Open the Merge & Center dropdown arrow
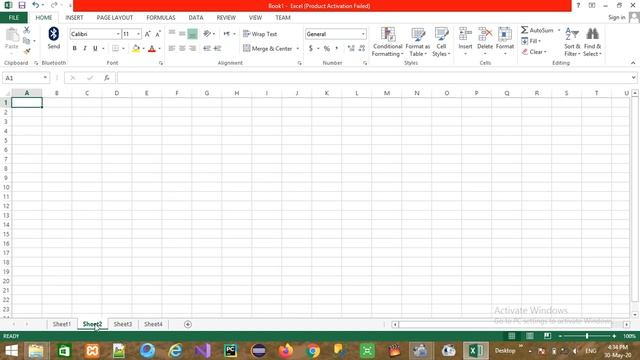640x360 pixels. [x=298, y=49]
